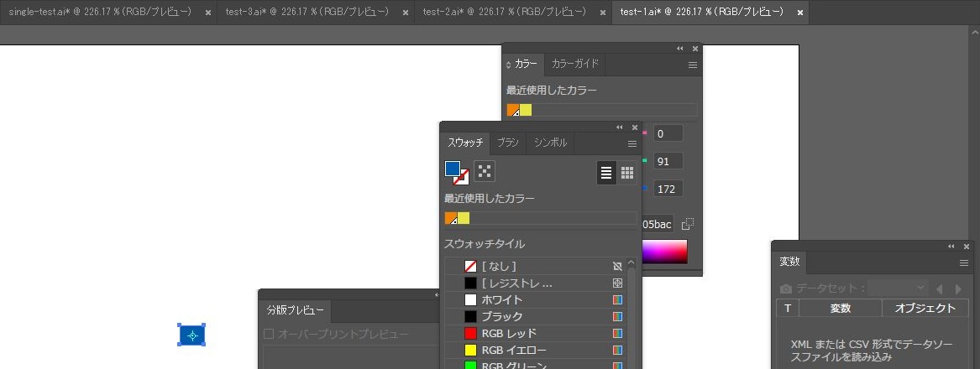The height and width of the screenshot is (369, 980).
Task: Open the Swatches panel flyout menu
Action: [x=631, y=143]
